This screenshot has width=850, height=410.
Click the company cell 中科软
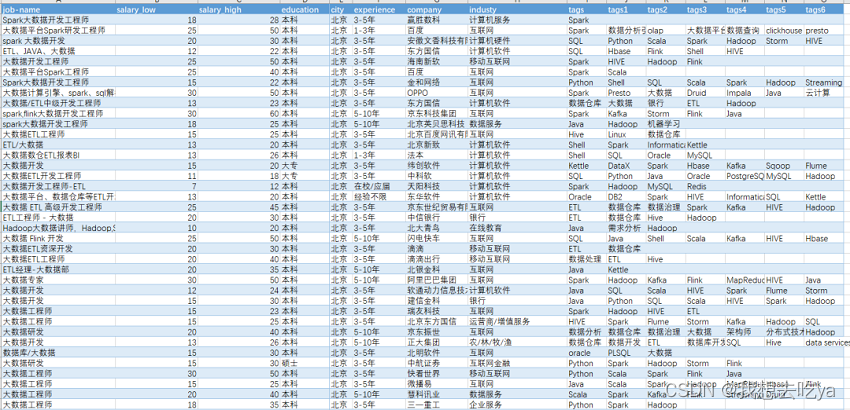(436, 176)
